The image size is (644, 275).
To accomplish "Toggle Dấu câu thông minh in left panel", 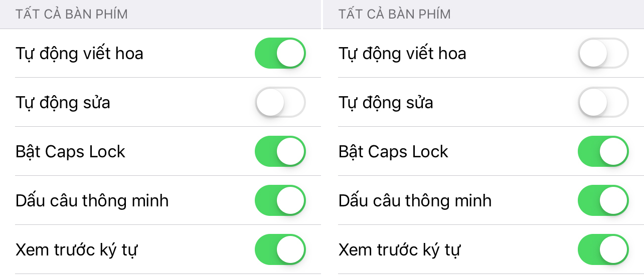I will pyautogui.click(x=280, y=200).
